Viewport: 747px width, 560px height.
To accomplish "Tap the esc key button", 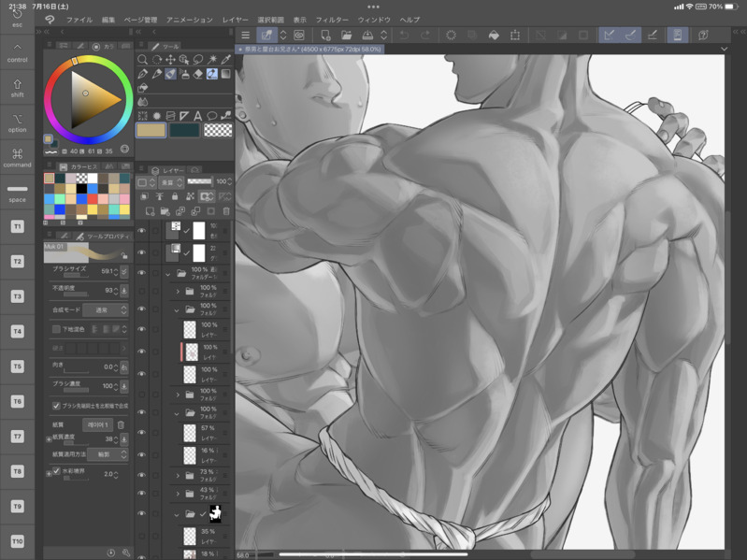I will (x=17, y=18).
